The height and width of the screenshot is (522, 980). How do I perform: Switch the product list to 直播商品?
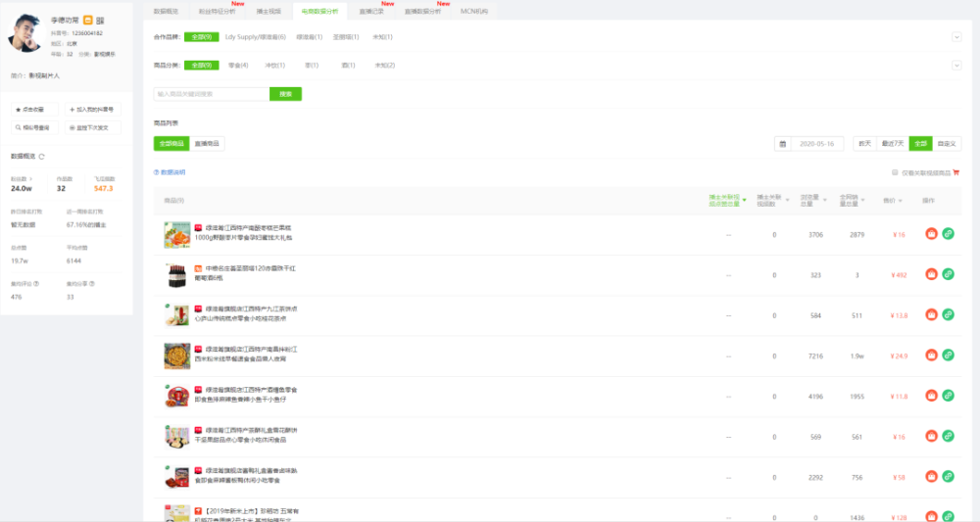(207, 144)
